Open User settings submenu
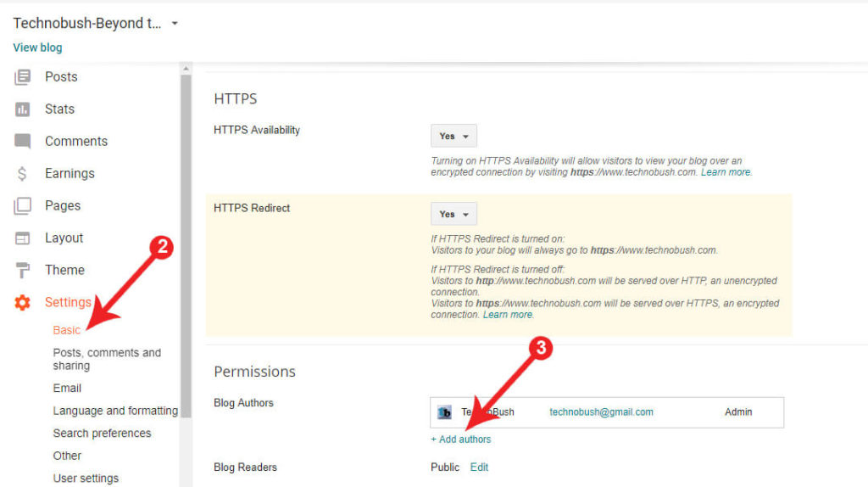This screenshot has width=868, height=487. point(86,479)
